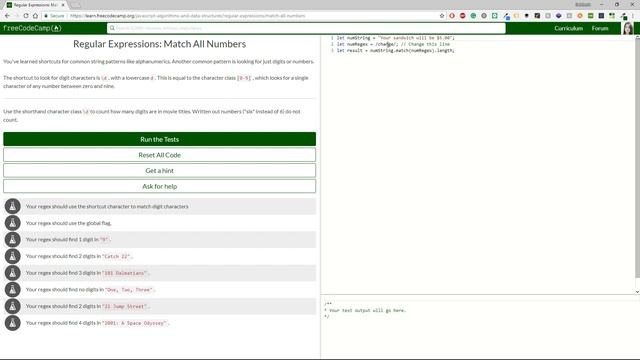Click the Run the Tests button
This screenshot has height=360, width=640.
(160, 139)
